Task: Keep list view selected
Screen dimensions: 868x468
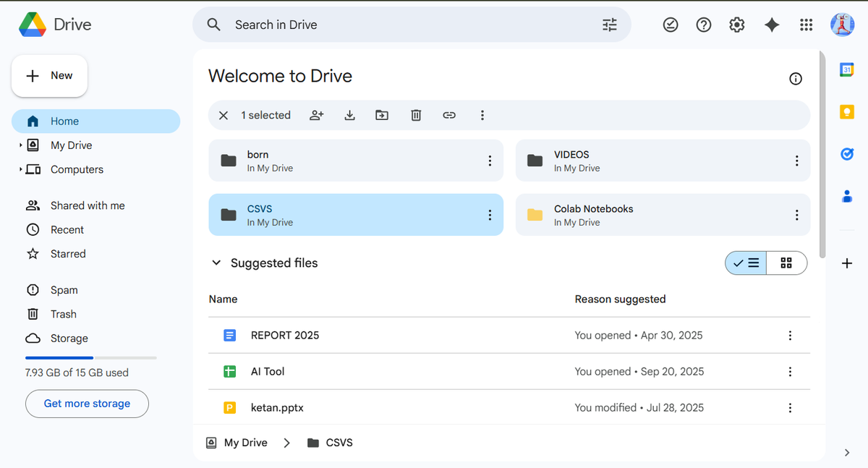Action: [745, 263]
